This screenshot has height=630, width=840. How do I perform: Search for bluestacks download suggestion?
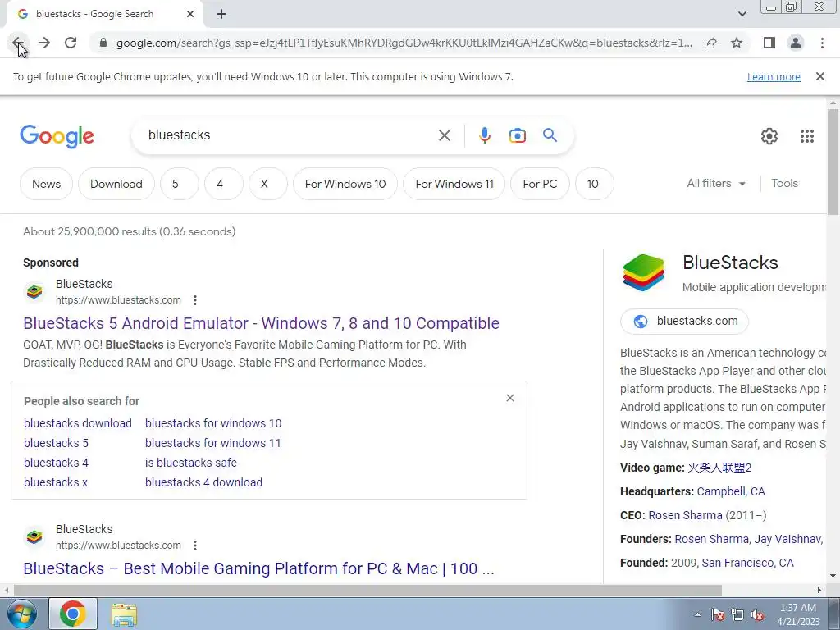pyautogui.click(x=78, y=423)
